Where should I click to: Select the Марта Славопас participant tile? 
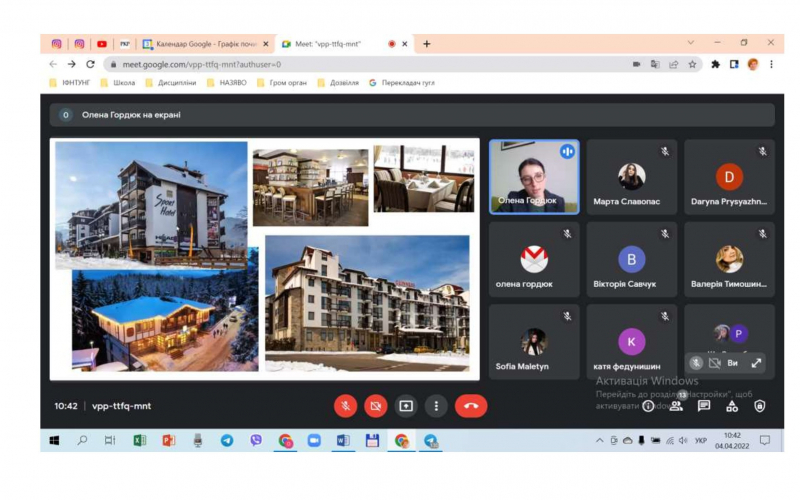point(632,177)
